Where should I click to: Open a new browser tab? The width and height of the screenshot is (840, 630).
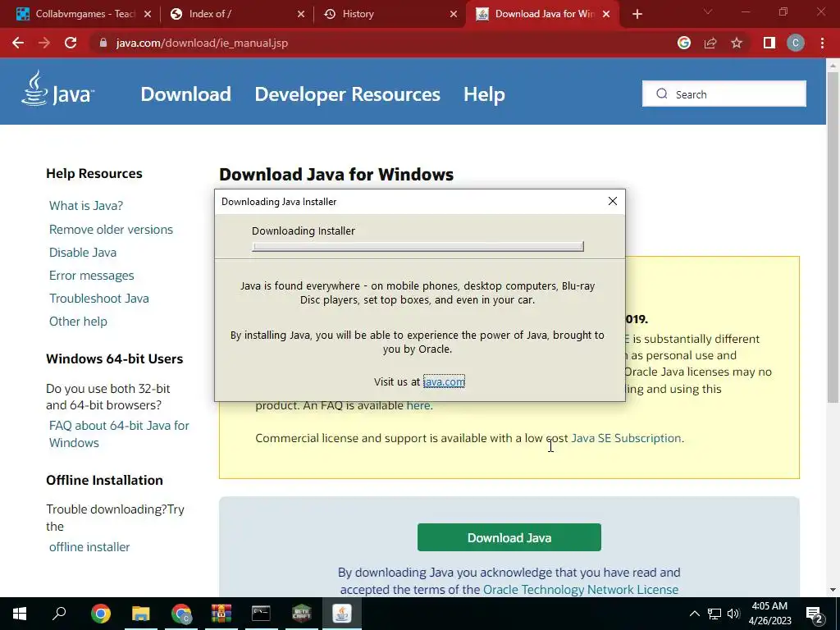click(x=637, y=14)
